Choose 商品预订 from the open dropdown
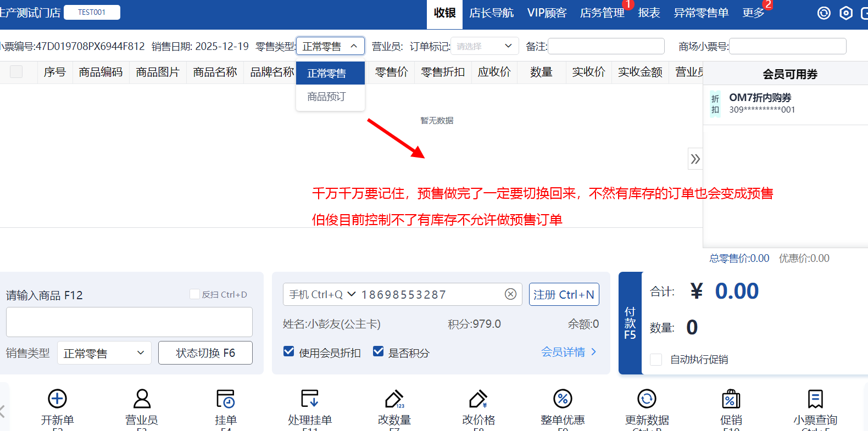The width and height of the screenshot is (868, 431). tap(327, 97)
